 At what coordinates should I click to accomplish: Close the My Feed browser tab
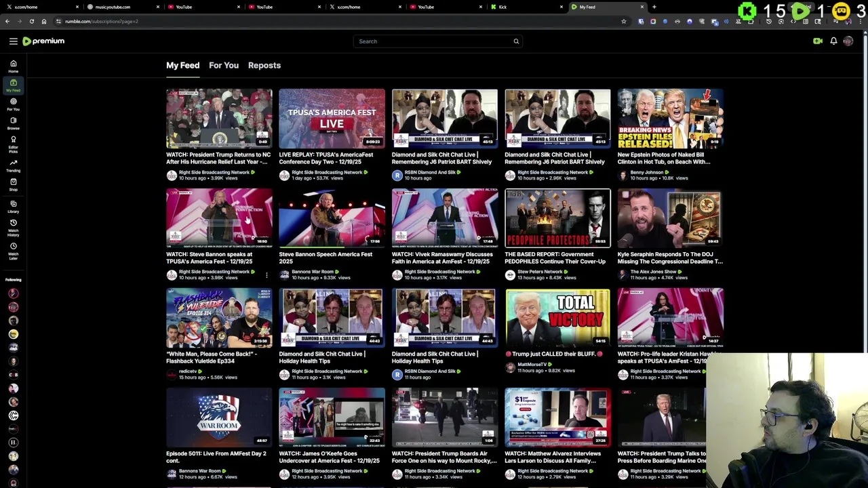(x=642, y=7)
